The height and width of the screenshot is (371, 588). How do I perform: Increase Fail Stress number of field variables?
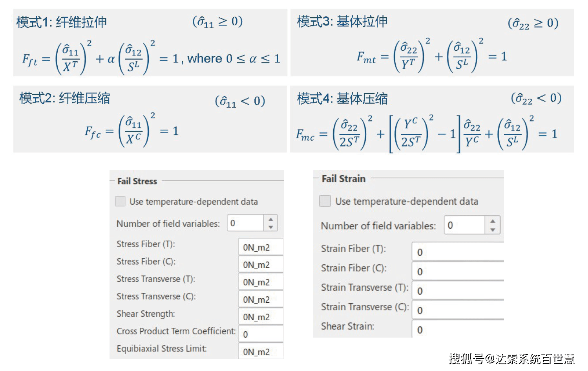point(271,219)
